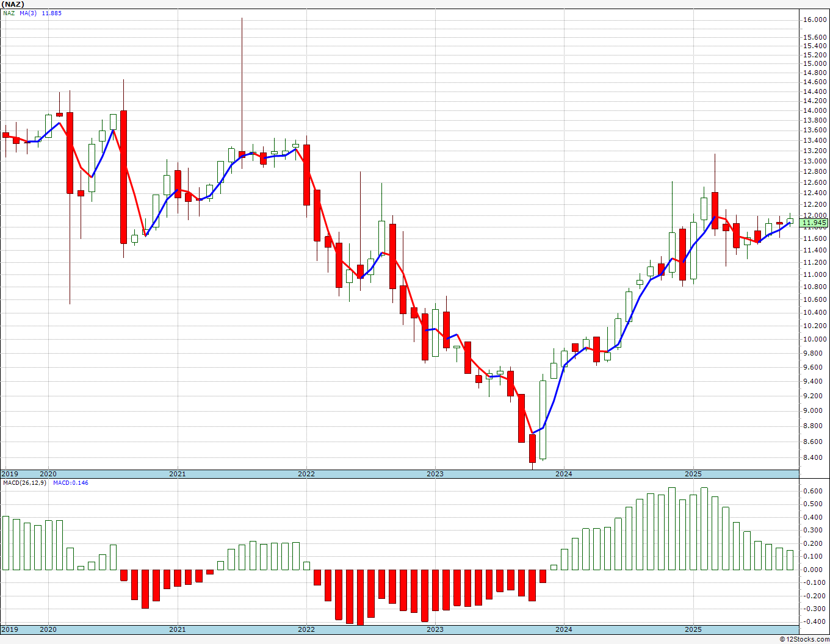Click 2022 on the price chart time axis

tap(306, 474)
